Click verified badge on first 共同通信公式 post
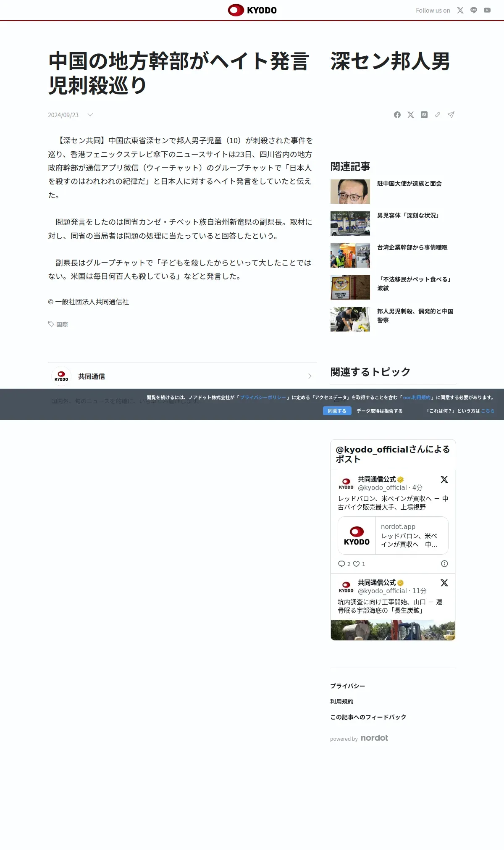The height and width of the screenshot is (850, 504). (x=401, y=479)
